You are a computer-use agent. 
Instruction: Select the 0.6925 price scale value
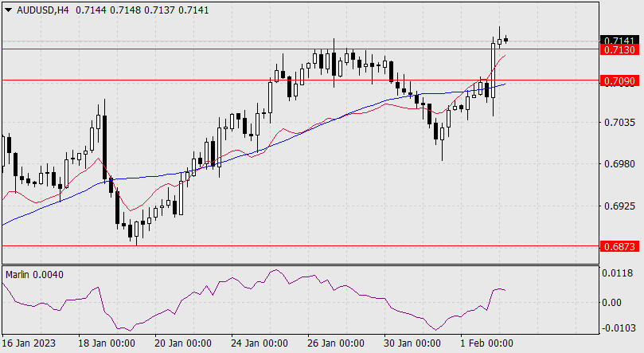(619, 206)
